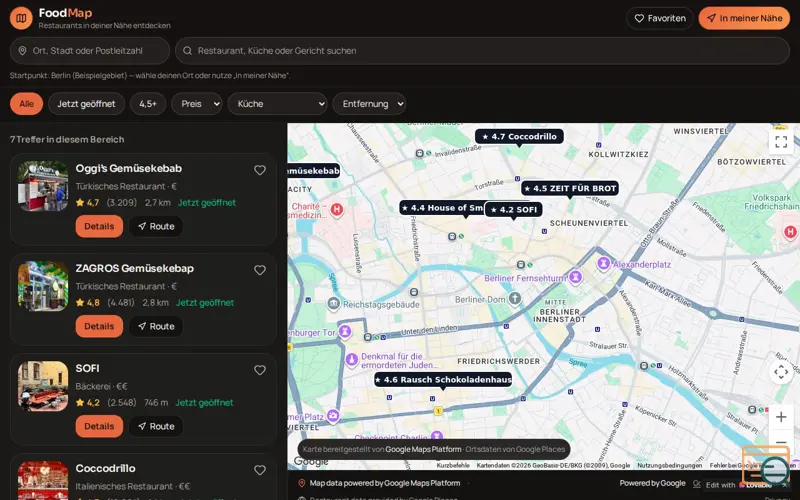This screenshot has width=800, height=500.
Task: Select the 4.2 SOFI map marker
Action: pyautogui.click(x=514, y=209)
